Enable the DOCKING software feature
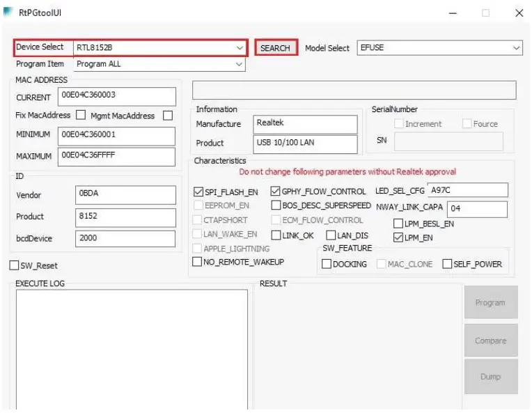Image resolution: width=532 pixels, height=413 pixels. 326,264
